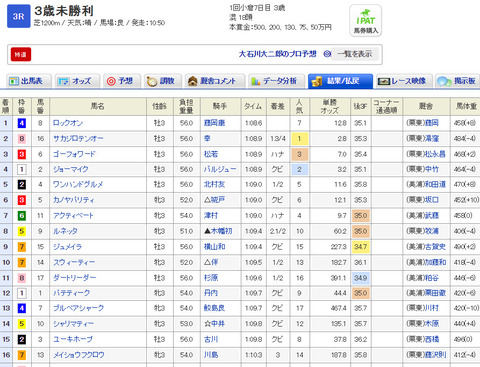Open horse link サカジロテンオー
The image size is (480, 367).
click(x=78, y=139)
